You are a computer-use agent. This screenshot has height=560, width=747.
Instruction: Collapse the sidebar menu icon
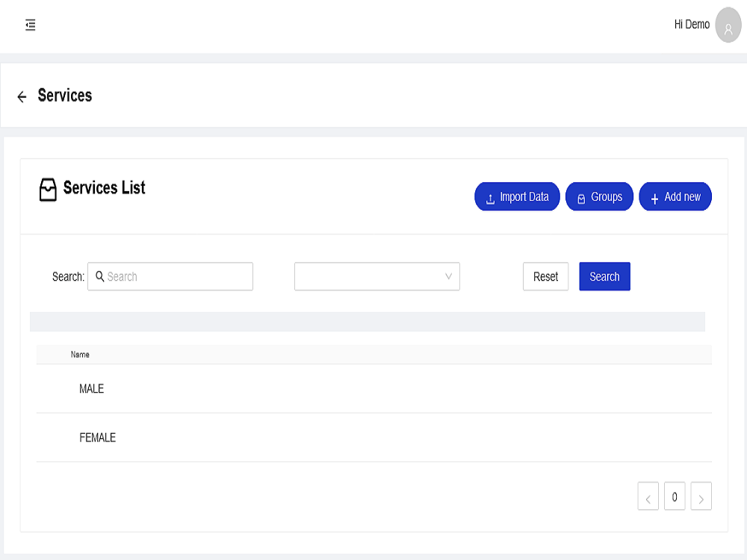pos(31,25)
